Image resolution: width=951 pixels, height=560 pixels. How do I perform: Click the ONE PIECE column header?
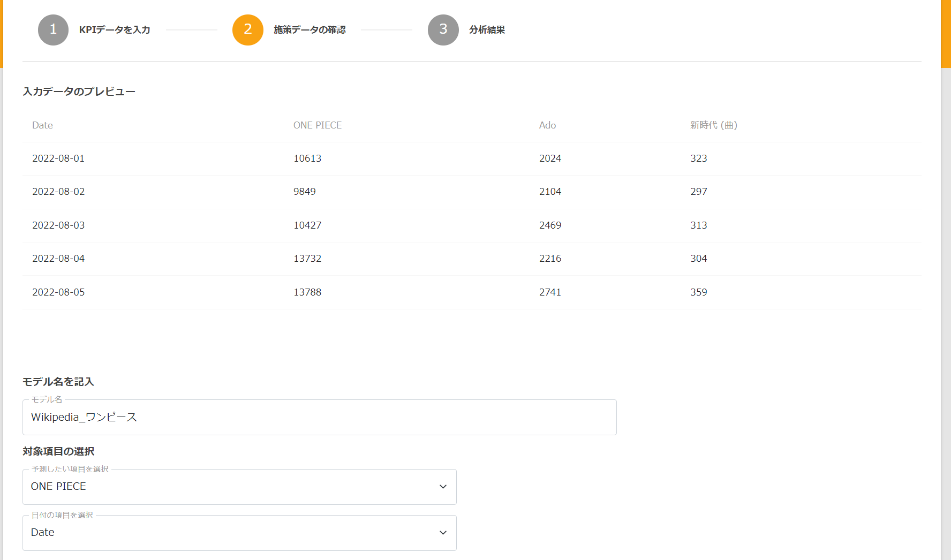coord(317,125)
